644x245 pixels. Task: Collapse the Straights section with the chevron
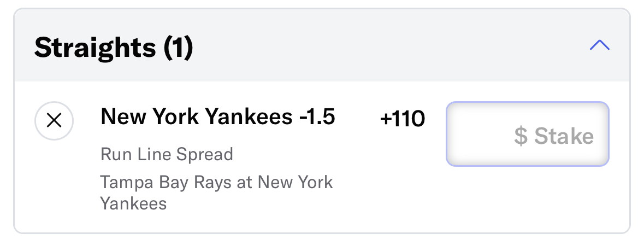600,45
